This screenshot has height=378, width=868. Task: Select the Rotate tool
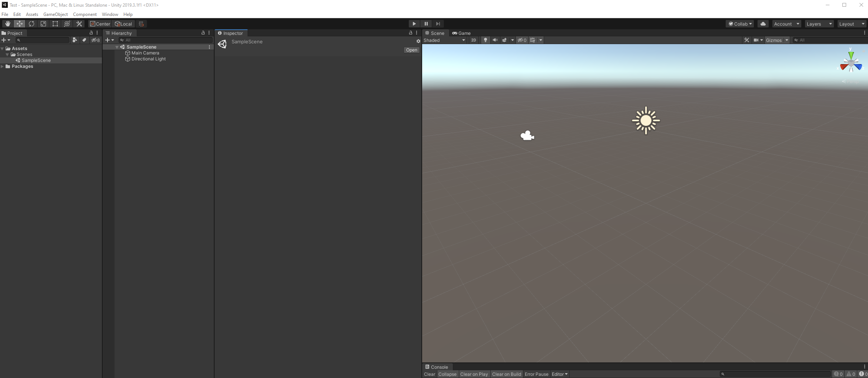click(x=32, y=24)
